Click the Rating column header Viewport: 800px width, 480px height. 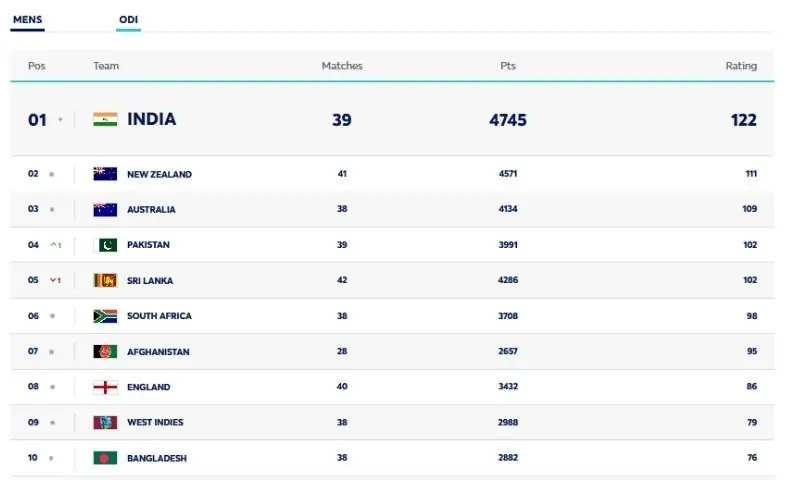[741, 66]
